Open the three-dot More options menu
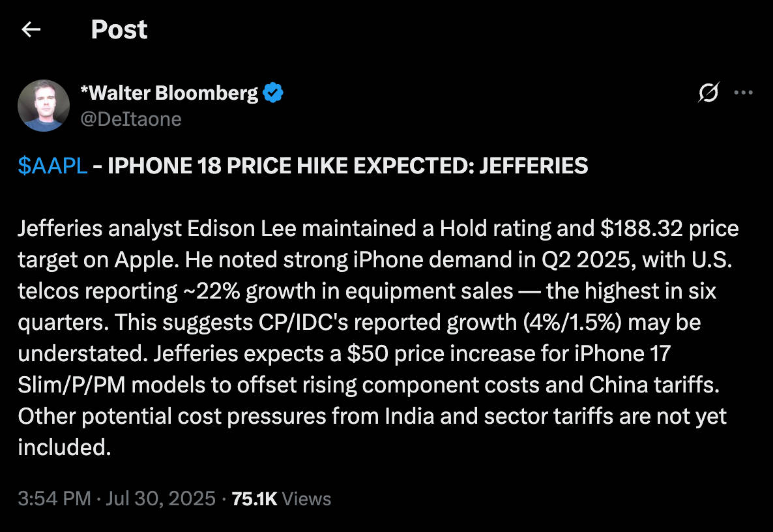 point(743,93)
